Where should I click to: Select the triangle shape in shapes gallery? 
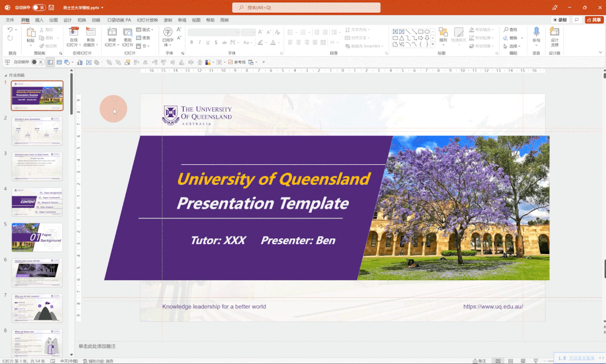tap(402, 38)
